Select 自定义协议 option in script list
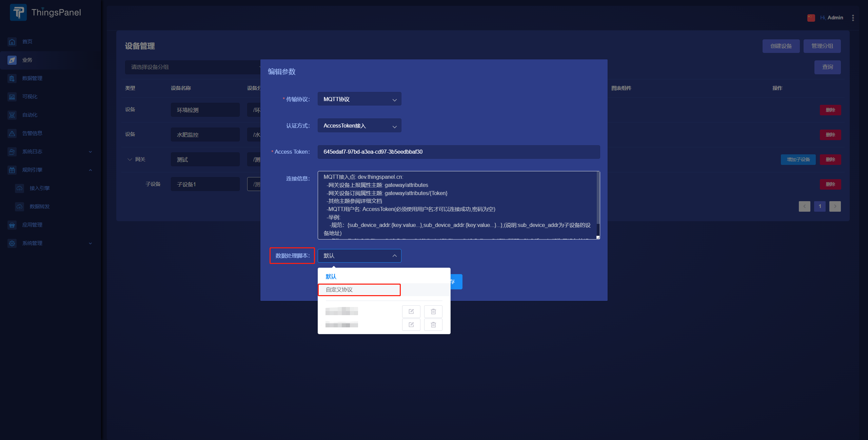Viewport: 868px width, 440px height. pyautogui.click(x=384, y=290)
